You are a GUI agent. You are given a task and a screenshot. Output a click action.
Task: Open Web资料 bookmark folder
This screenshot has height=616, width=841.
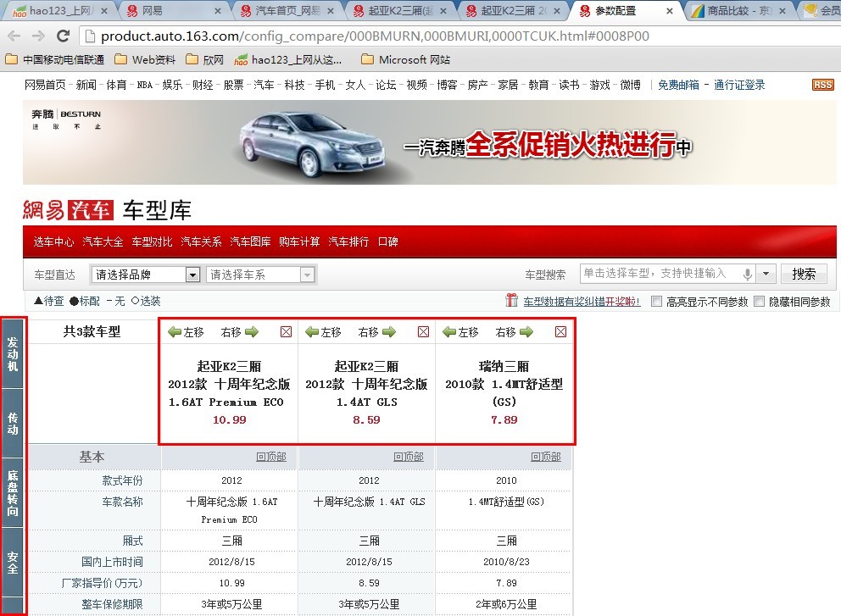tap(145, 59)
